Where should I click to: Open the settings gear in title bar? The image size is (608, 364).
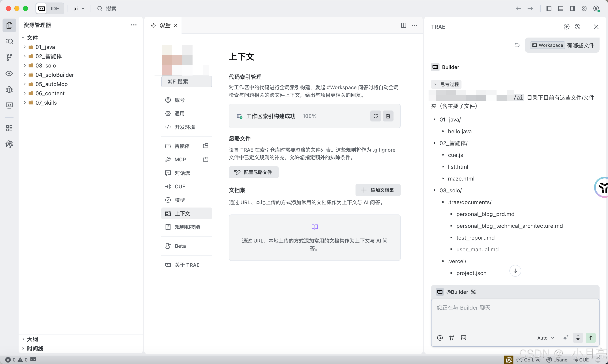point(584,9)
